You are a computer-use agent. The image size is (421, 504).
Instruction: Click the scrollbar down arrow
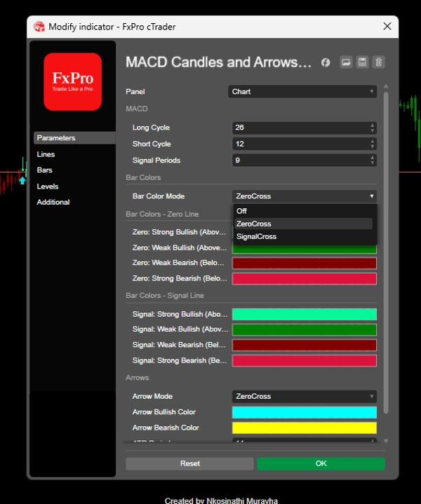tap(386, 441)
